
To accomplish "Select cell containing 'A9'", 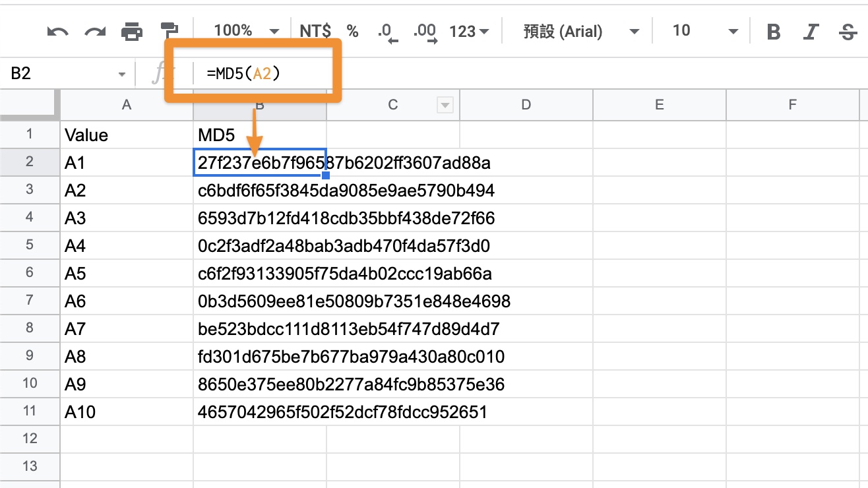I will 127,384.
